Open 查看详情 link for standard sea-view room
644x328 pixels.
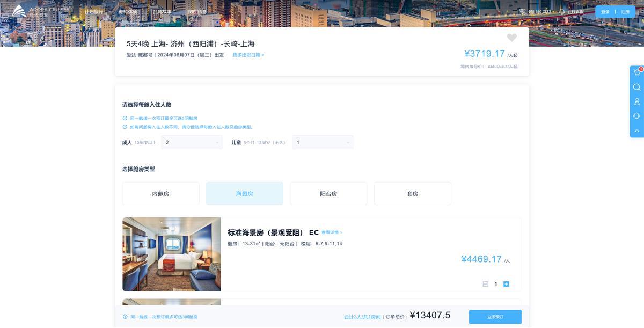[x=332, y=232]
